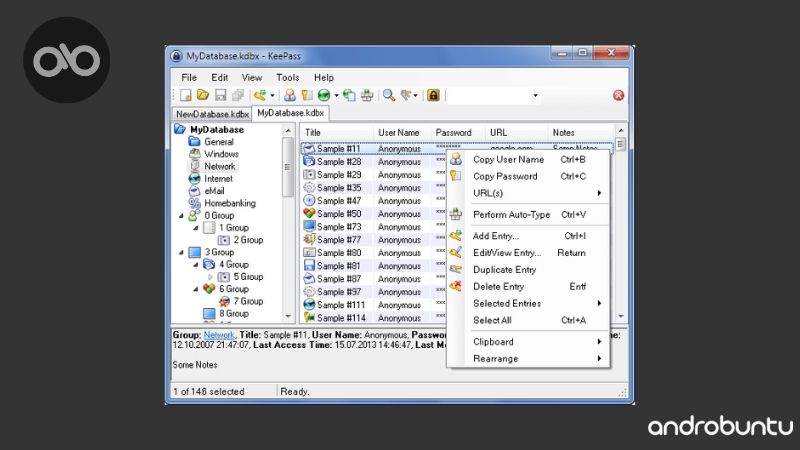Open the File menu
Screen dimensions: 800x450
[189, 78]
